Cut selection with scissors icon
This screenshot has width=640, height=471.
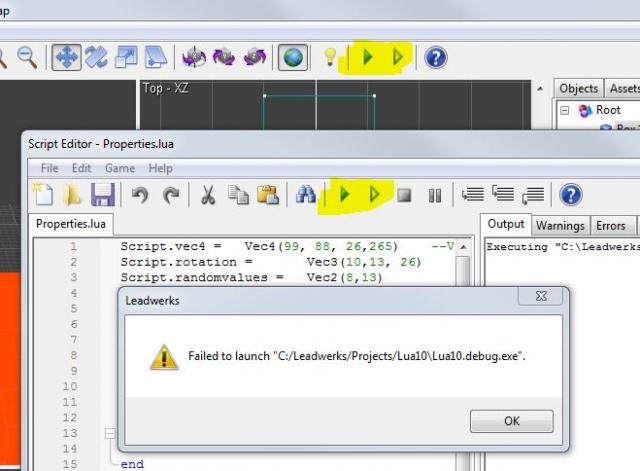(x=208, y=195)
